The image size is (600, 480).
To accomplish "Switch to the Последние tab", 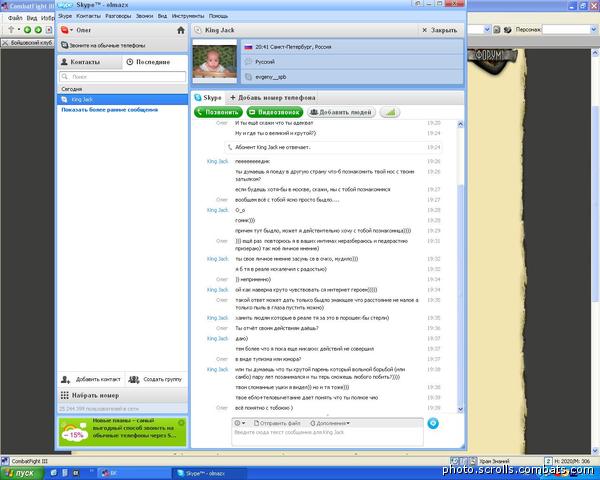I will click(155, 62).
